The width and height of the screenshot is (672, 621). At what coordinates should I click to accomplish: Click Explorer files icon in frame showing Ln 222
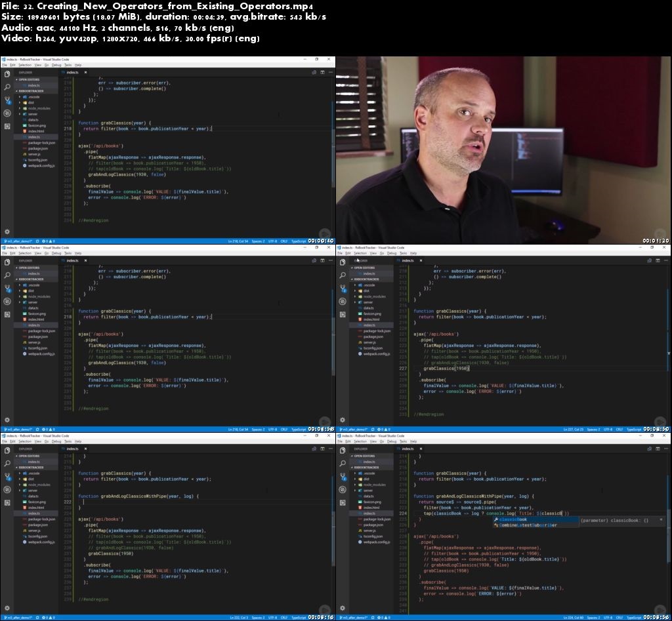click(x=7, y=451)
